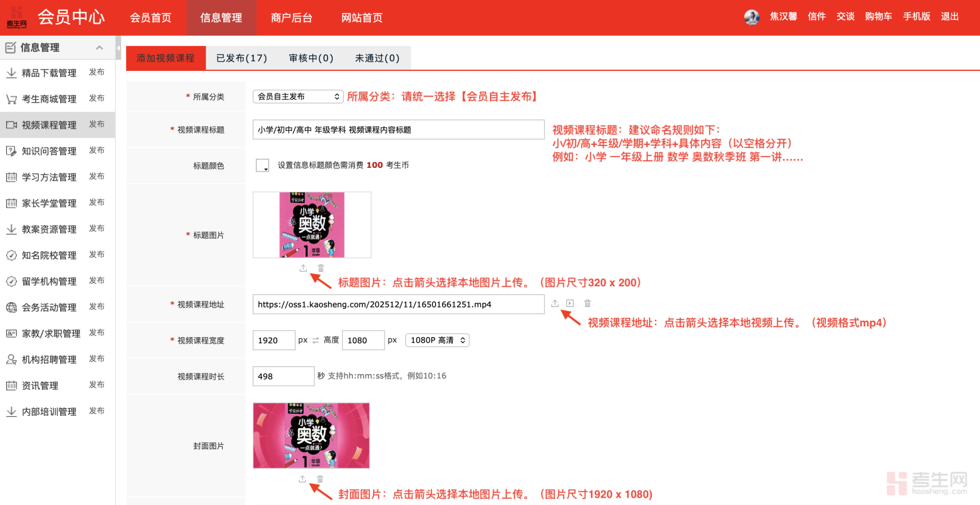Preview video with play icon beside address
Viewport: 980px width, 505px height.
point(570,304)
